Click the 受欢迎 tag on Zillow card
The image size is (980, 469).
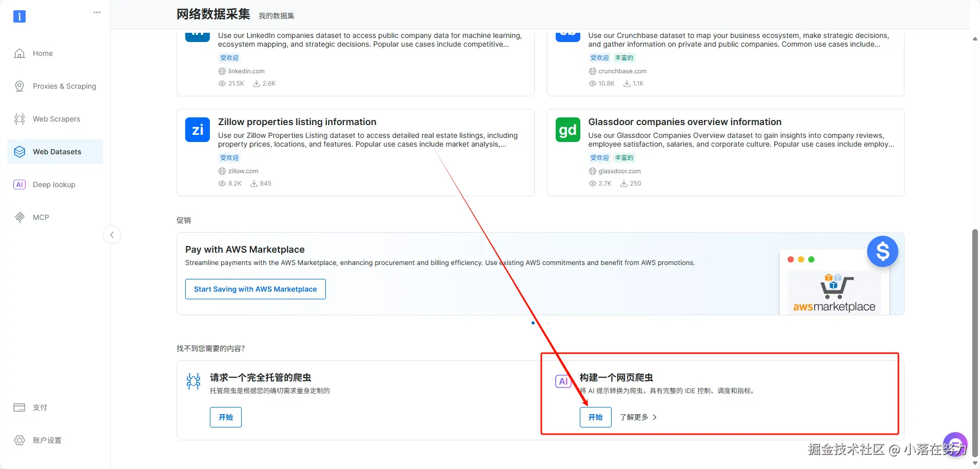[229, 158]
